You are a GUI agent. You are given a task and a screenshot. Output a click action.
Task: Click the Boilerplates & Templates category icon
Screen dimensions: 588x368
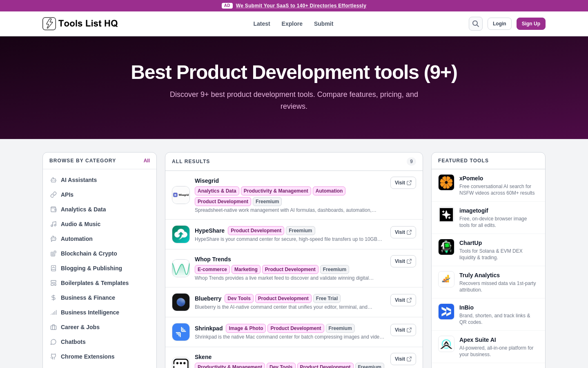coord(53,283)
